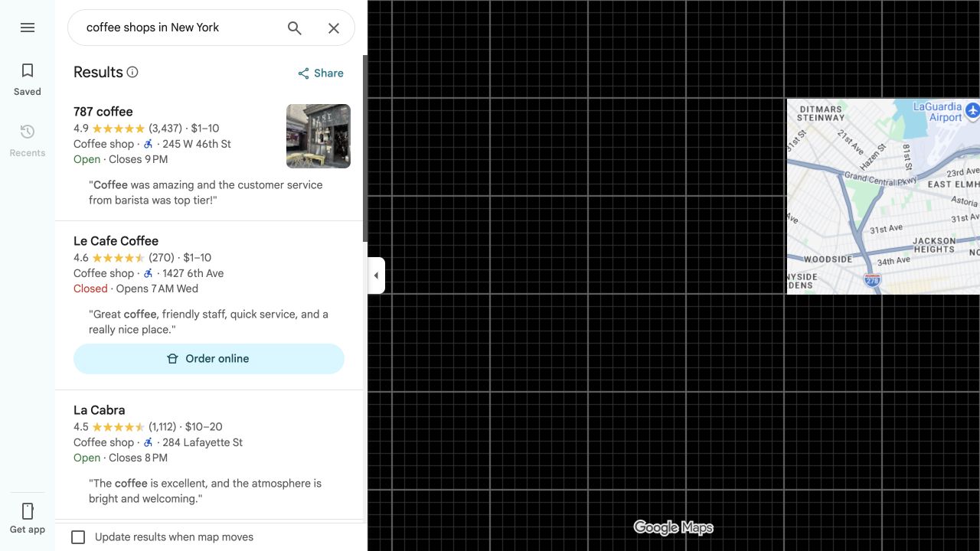Click the LaGuardia Airport label on map
980x551 pixels.
click(938, 112)
